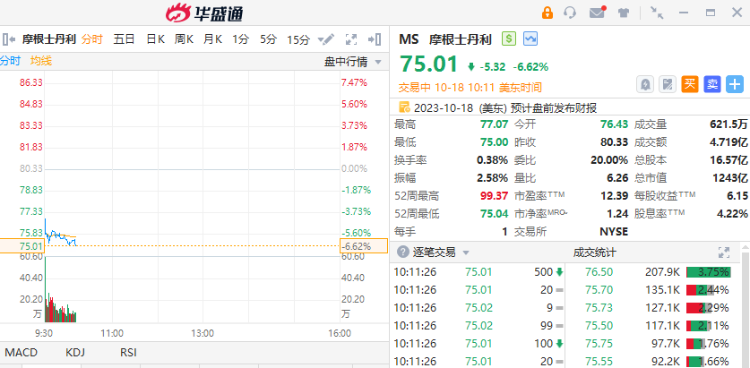
Task: Click the orange buy button
Action: (x=690, y=84)
